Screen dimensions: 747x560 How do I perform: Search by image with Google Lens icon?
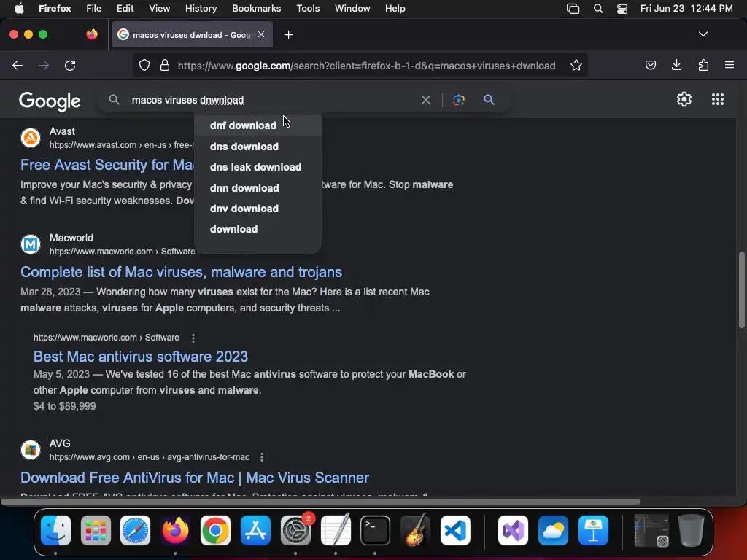click(x=458, y=99)
